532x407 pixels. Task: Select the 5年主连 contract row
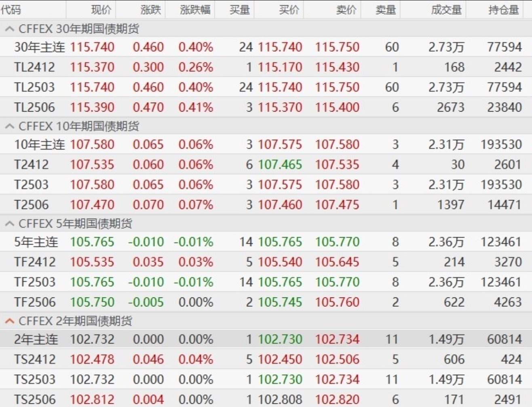[x=36, y=242]
